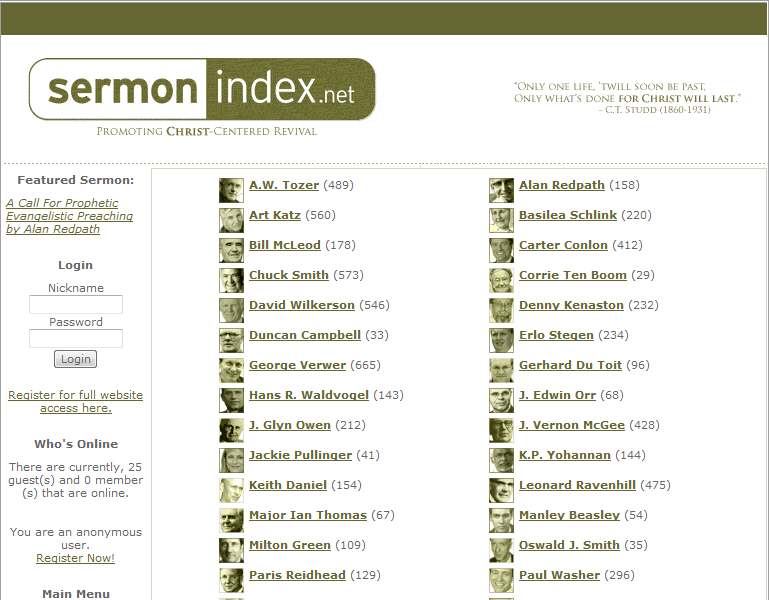769x600 pixels.
Task: Open Leonard Ravenhill sermons link
Action: coord(577,484)
